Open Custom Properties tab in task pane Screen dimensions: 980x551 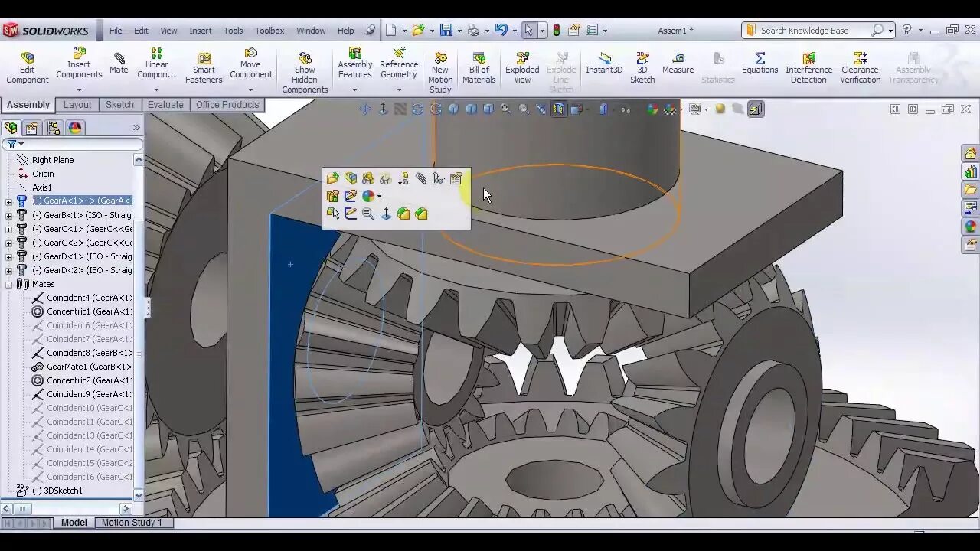point(971,245)
